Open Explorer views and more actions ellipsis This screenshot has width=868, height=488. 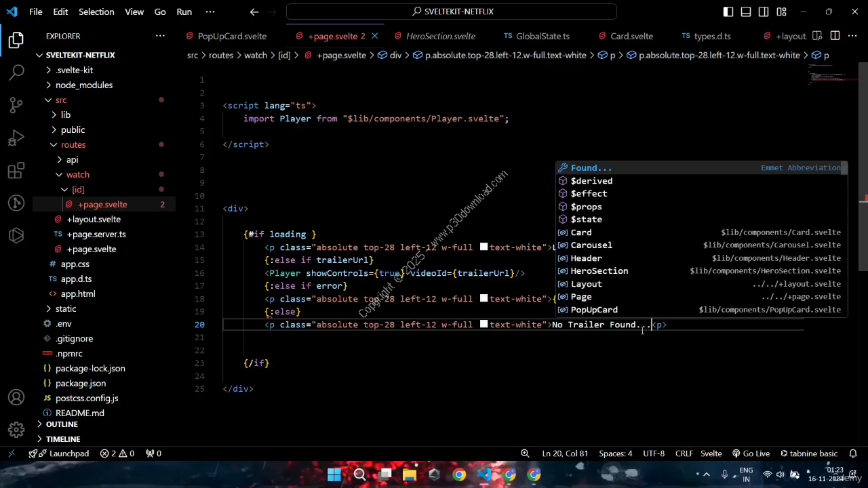point(160,36)
